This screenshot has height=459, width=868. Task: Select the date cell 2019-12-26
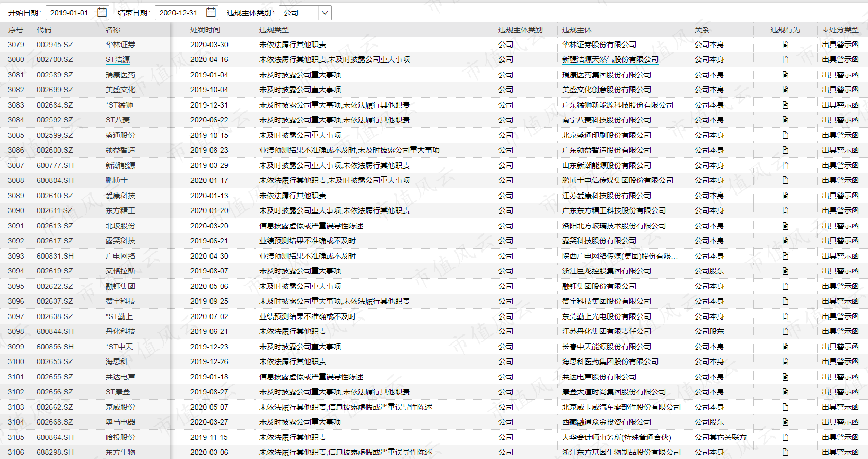click(x=209, y=361)
